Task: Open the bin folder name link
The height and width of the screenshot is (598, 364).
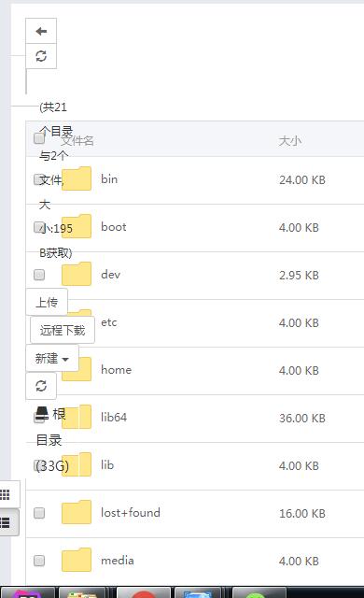Action: (x=109, y=179)
